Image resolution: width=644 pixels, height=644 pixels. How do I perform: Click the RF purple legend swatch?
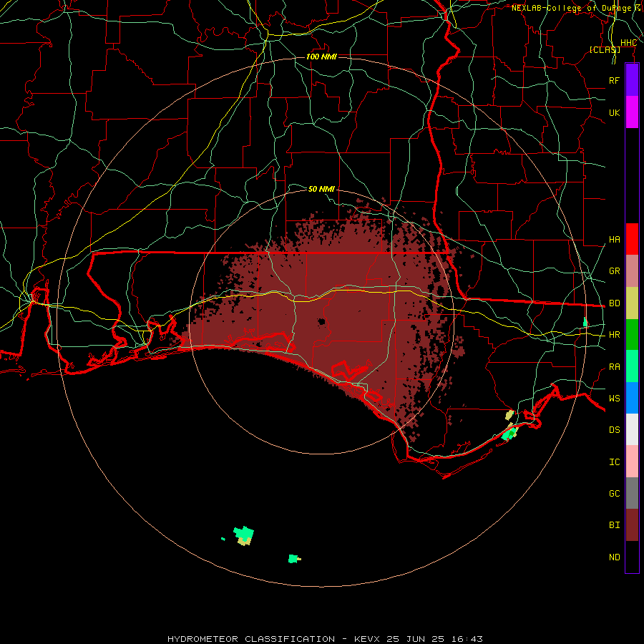pos(632,80)
